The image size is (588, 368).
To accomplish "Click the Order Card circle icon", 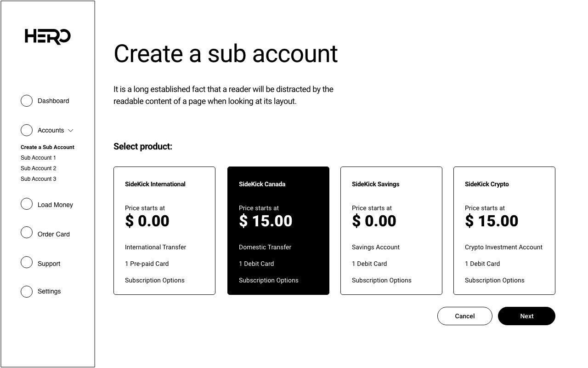I will coord(27,233).
